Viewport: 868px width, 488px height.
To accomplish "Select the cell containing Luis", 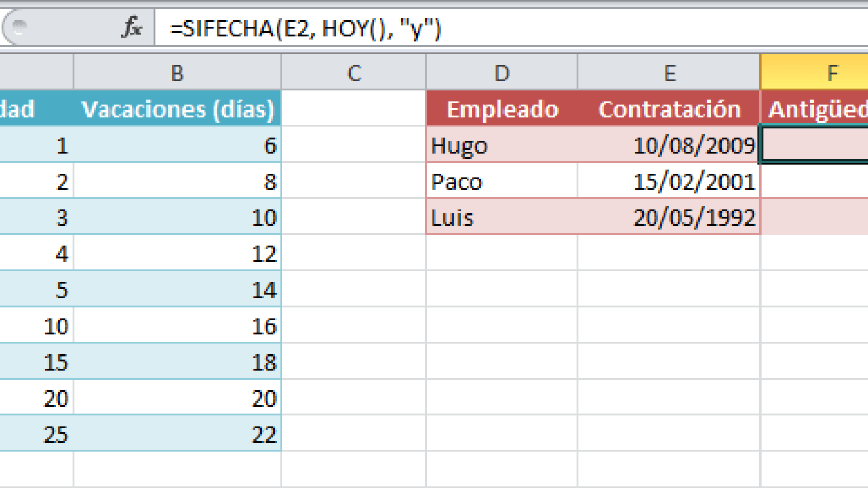I will [x=502, y=217].
